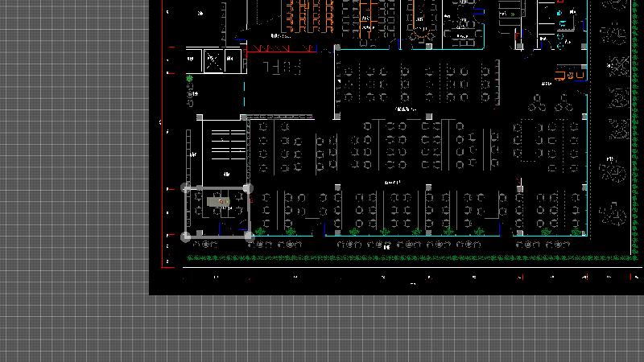Select the green plant beside the elevator
The height and width of the screenshot is (362, 644).
[190, 78]
